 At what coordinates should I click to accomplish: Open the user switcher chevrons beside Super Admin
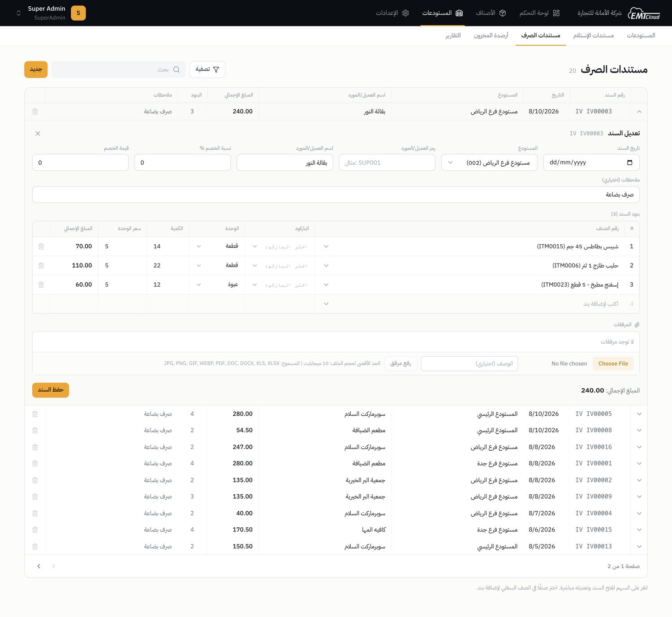pyautogui.click(x=18, y=13)
